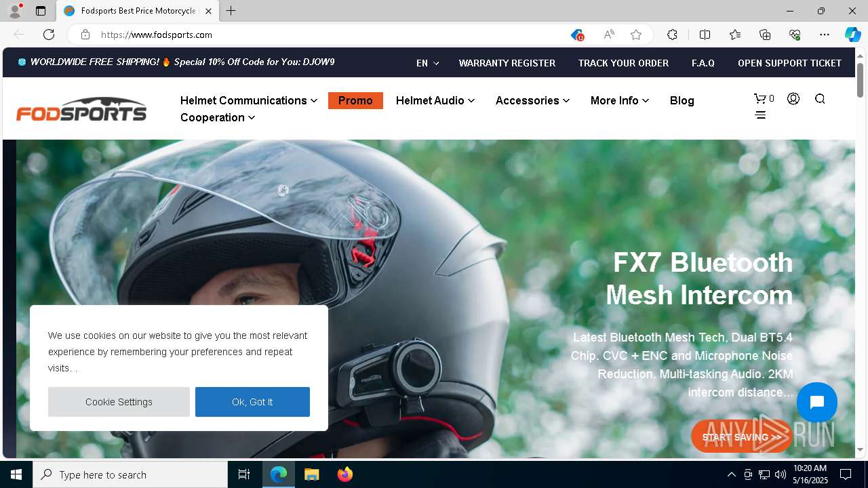
Task: Open the site search magnifier icon
Action: click(x=820, y=99)
